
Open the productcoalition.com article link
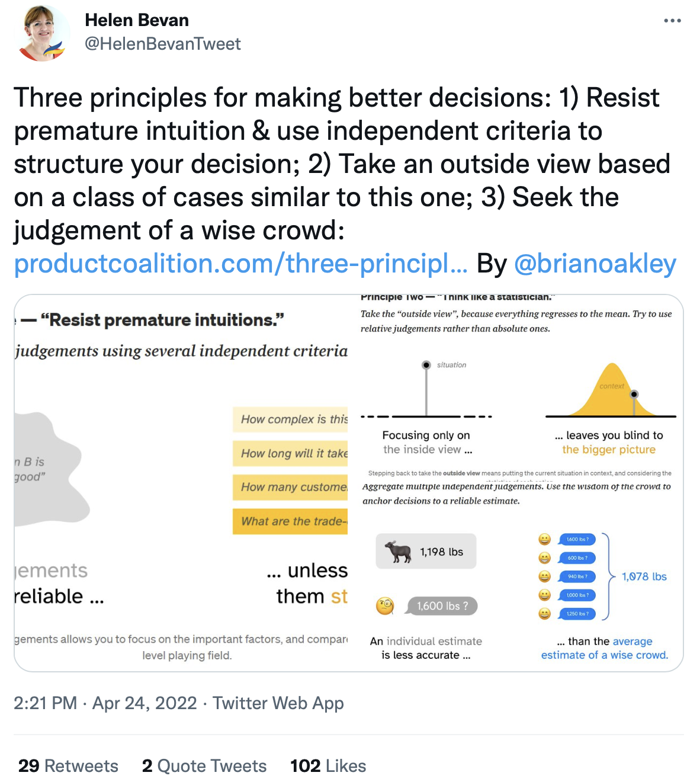[240, 264]
